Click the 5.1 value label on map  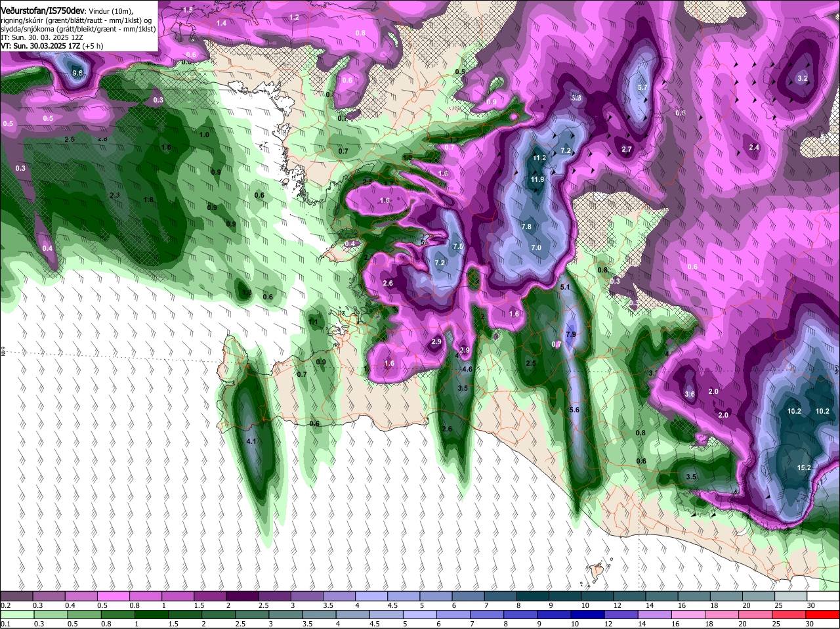(x=565, y=287)
